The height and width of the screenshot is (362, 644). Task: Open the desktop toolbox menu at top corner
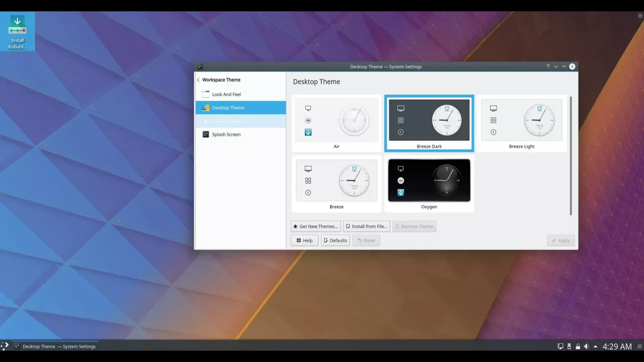click(x=640, y=16)
